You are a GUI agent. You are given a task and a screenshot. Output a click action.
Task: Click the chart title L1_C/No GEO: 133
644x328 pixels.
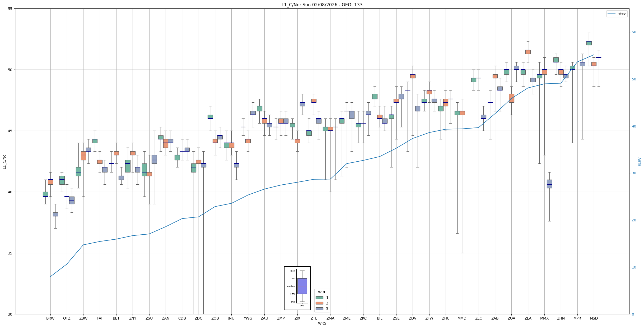[322, 5]
